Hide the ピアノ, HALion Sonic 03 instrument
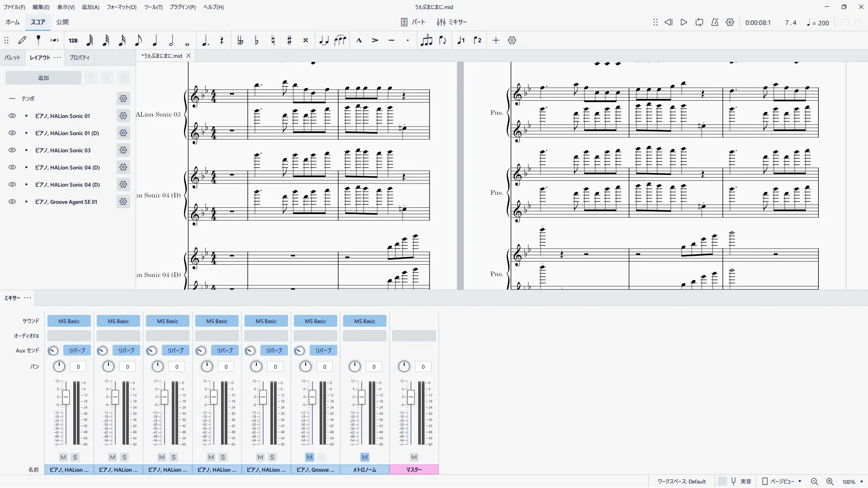 (x=12, y=150)
